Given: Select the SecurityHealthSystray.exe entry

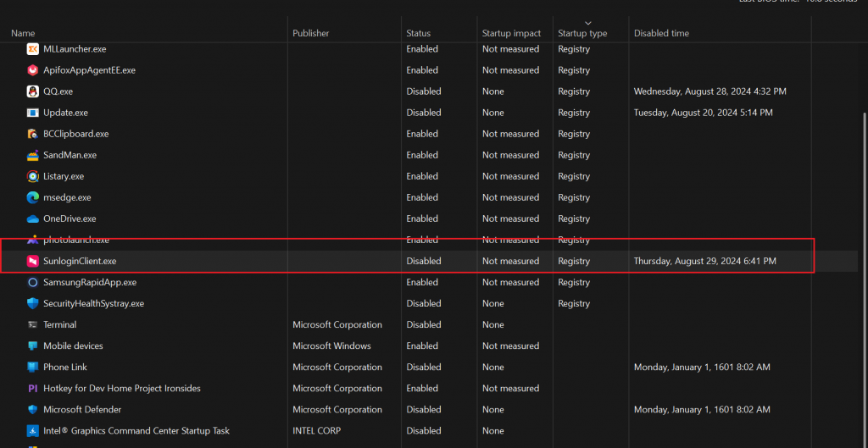Looking at the screenshot, I should pos(93,304).
